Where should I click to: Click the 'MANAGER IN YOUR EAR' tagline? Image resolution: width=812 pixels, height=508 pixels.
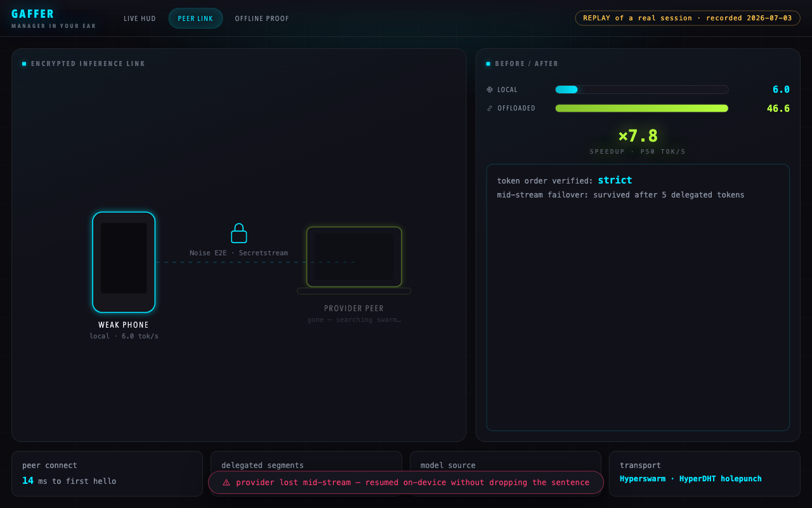point(54,26)
